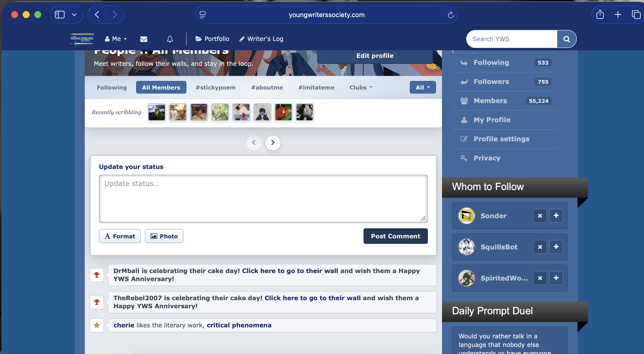The image size is (644, 354).
Task: Open Followers list in sidebar
Action: click(x=504, y=82)
